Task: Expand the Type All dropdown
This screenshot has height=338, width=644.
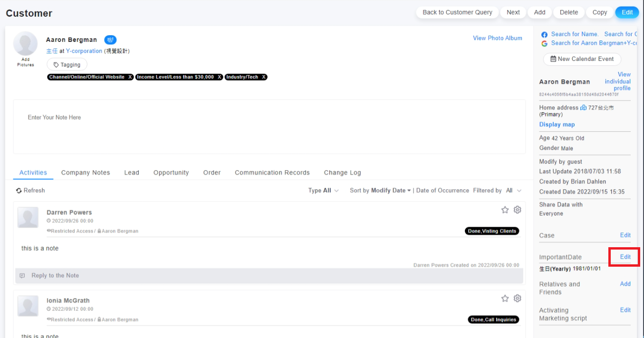Action: (324, 191)
